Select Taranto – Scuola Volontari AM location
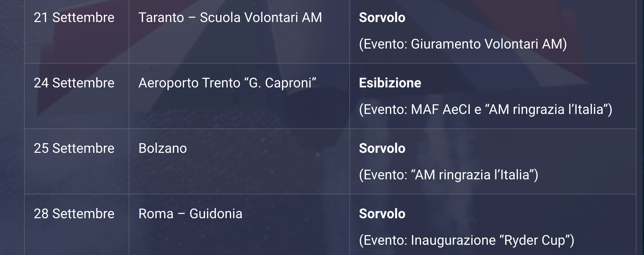Viewport: 644px width, 255px height. (230, 17)
